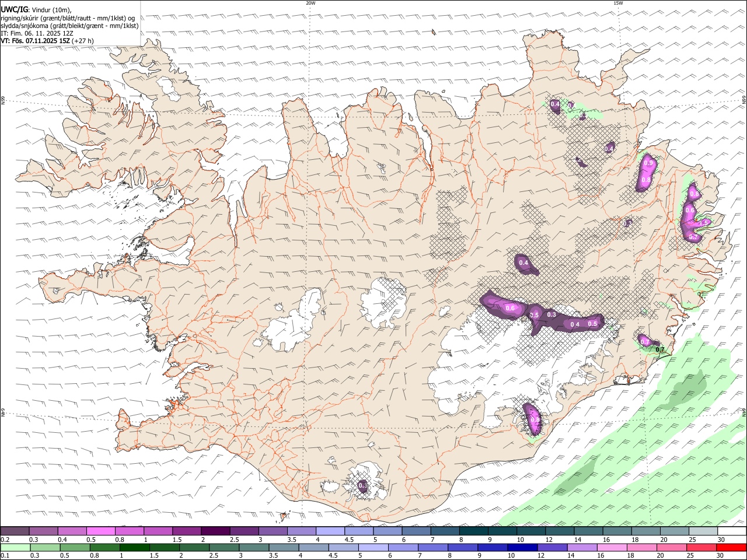Viewport: 747px width, 560px height.
Task: Click the black '0.7' value on southeast coast
Action: 661,349
